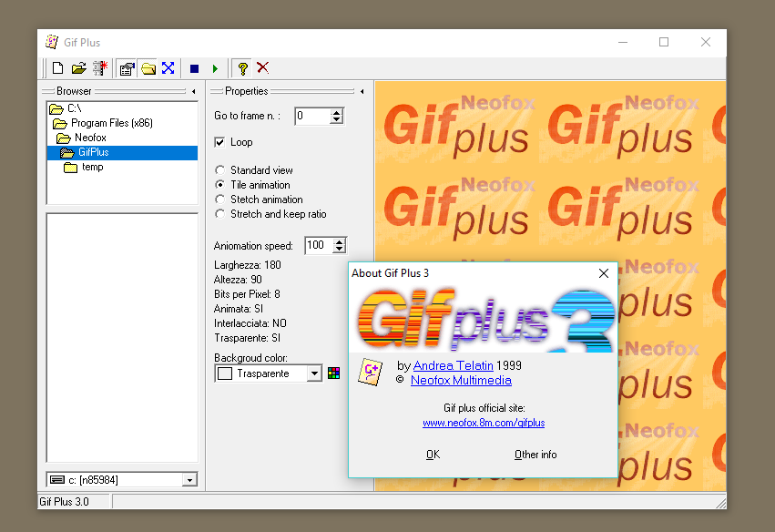Screen dimensions: 775x532
Task: Increase the Go to frame number
Action: tap(337, 112)
